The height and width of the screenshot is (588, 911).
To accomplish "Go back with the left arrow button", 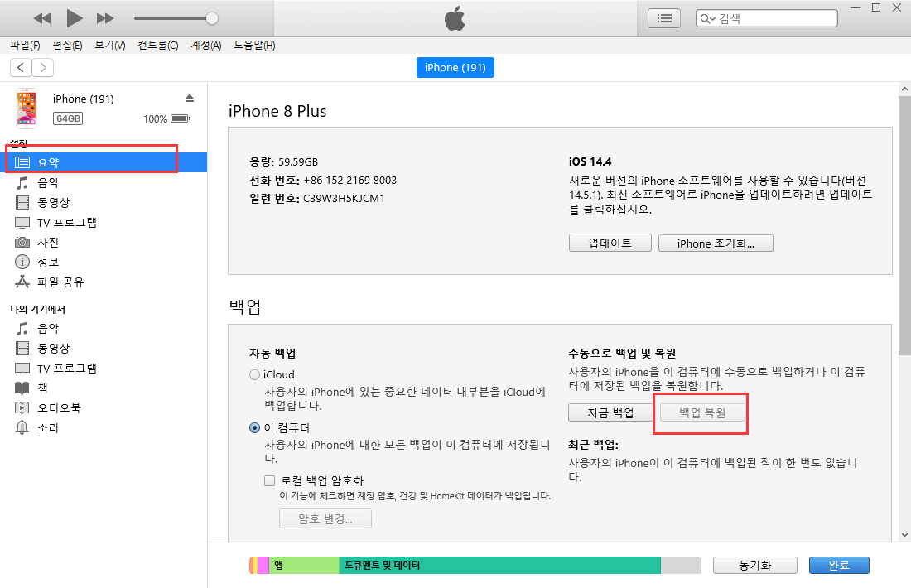I will coord(21,67).
